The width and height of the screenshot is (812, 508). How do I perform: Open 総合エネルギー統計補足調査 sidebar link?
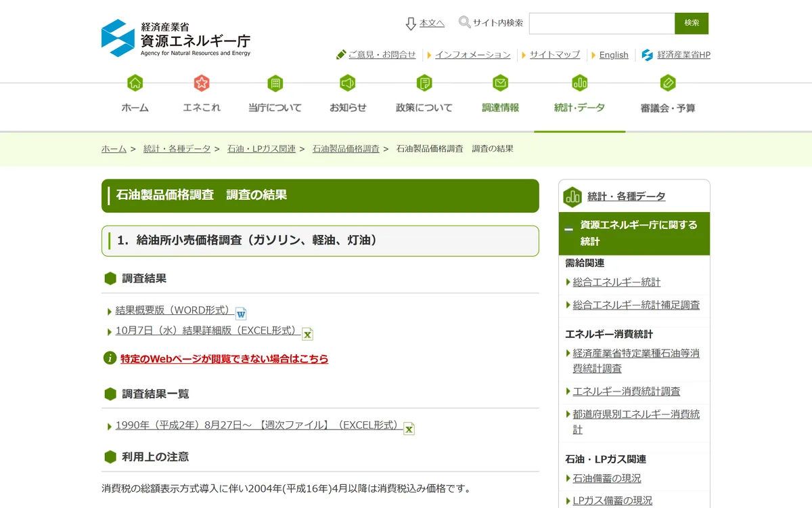pos(636,305)
